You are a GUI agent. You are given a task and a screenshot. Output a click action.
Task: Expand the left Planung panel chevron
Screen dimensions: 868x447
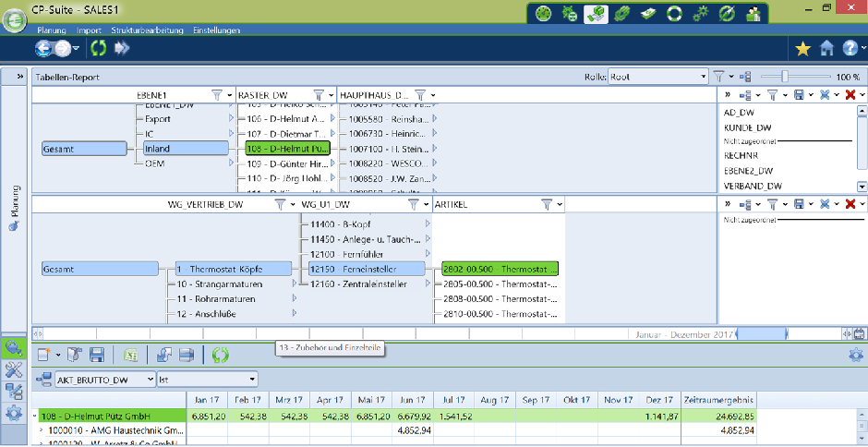point(20,77)
